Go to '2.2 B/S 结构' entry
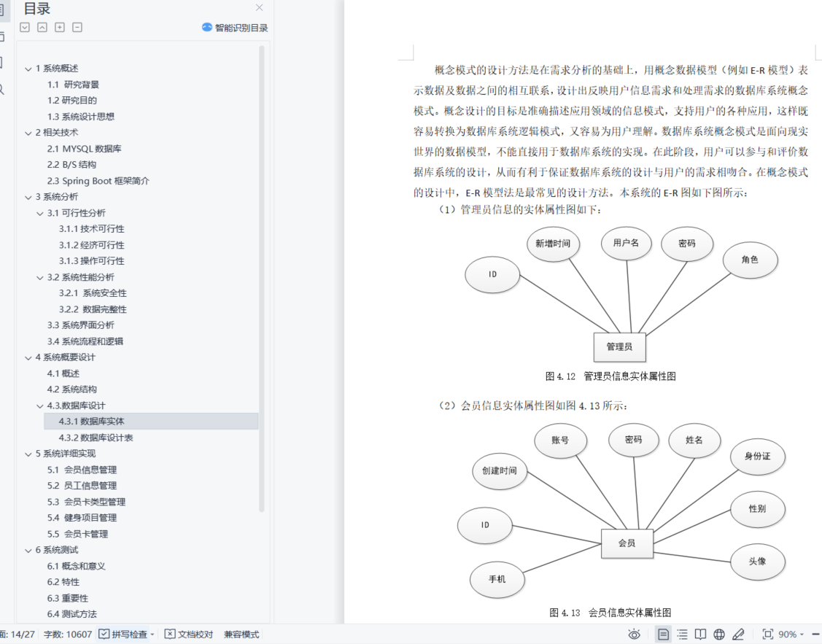 71,165
